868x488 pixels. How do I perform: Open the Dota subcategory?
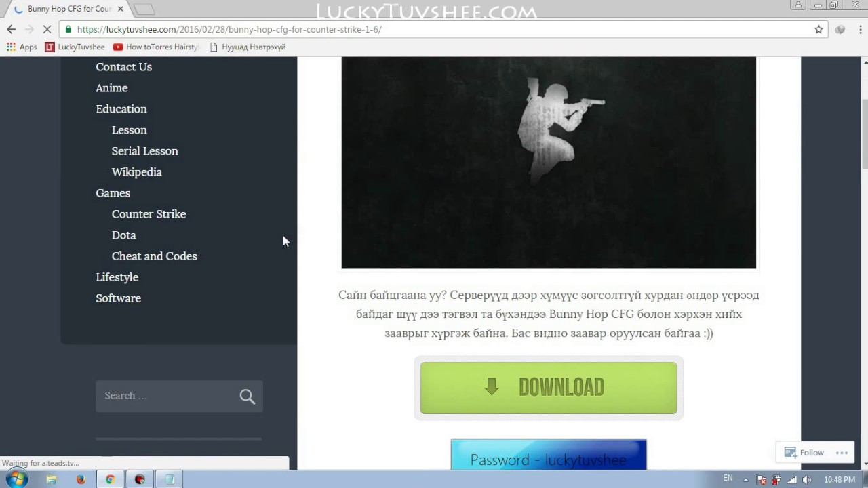(123, 235)
